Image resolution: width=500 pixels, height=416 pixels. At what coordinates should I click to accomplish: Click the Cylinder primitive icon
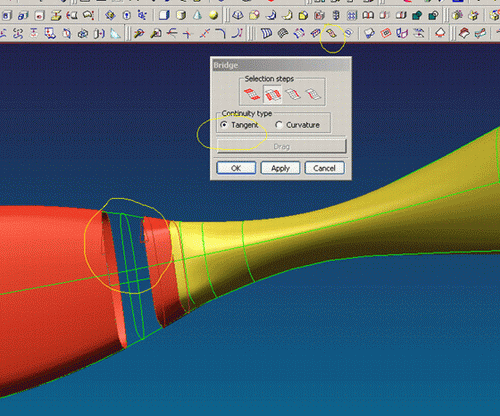[181, 15]
